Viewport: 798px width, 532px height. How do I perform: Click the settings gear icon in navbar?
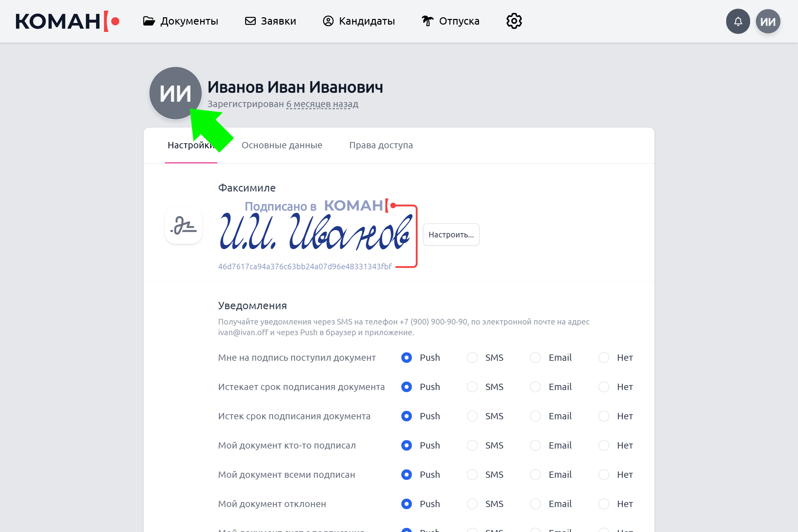pyautogui.click(x=514, y=21)
